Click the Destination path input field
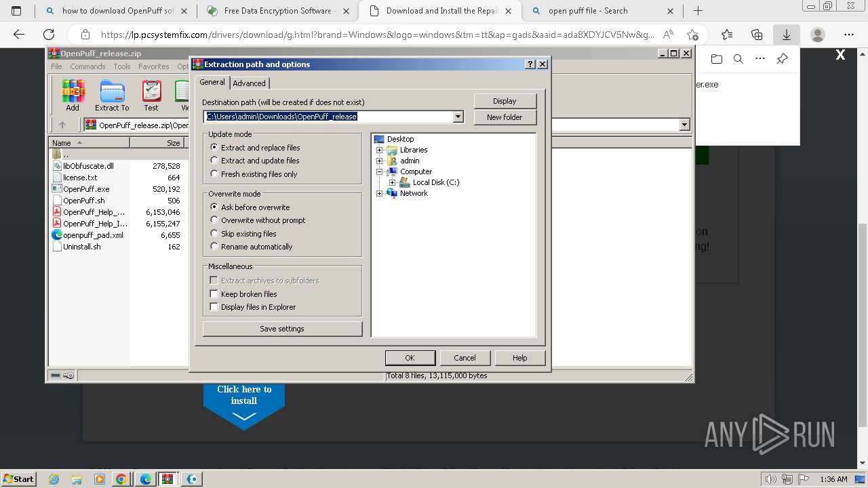This screenshot has width=868, height=488. pos(328,117)
